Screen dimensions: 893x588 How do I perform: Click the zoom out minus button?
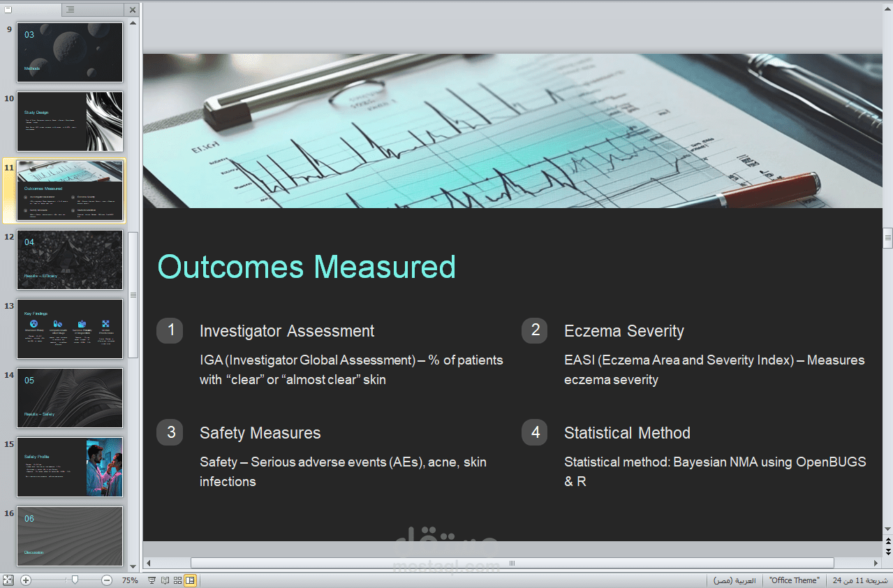[107, 580]
